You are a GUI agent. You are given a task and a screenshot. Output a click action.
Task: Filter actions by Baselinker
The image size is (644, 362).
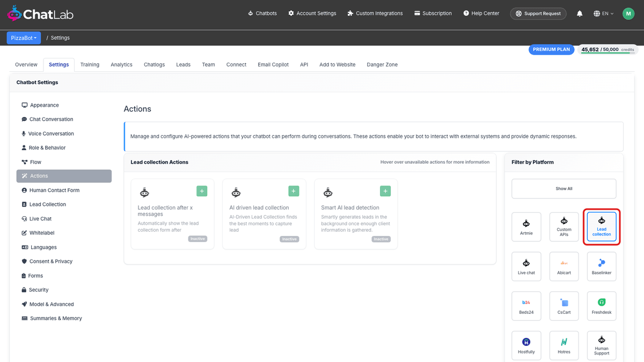tap(602, 267)
